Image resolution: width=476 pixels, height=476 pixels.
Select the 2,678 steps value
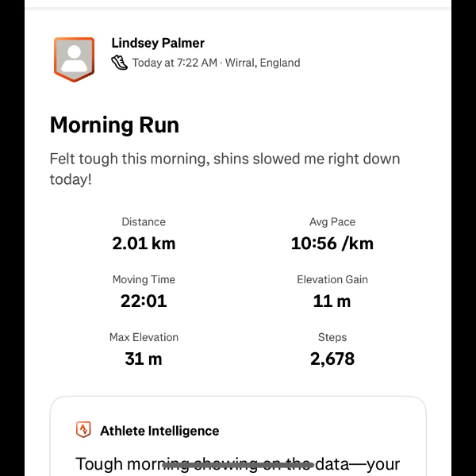tap(332, 359)
